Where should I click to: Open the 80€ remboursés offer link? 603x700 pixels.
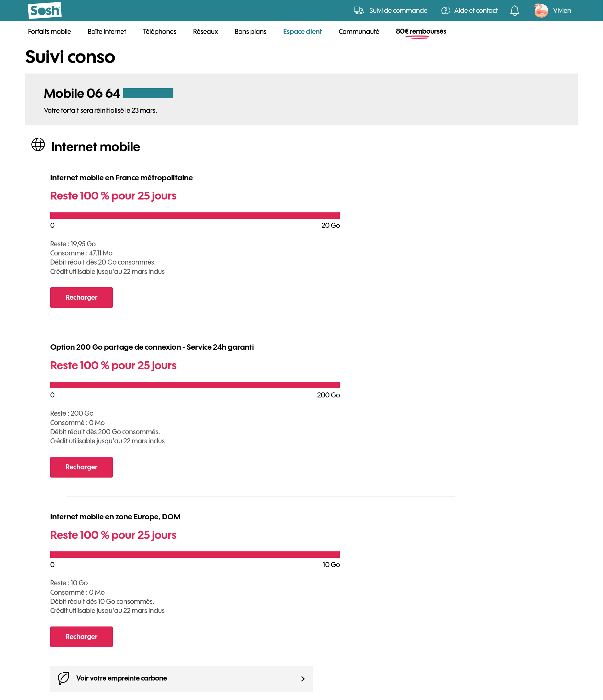click(421, 31)
